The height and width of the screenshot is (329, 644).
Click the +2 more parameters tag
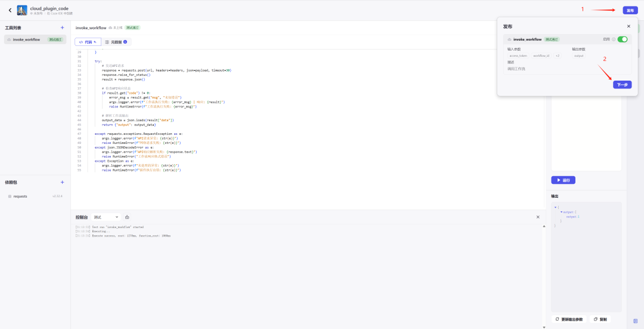(x=558, y=56)
